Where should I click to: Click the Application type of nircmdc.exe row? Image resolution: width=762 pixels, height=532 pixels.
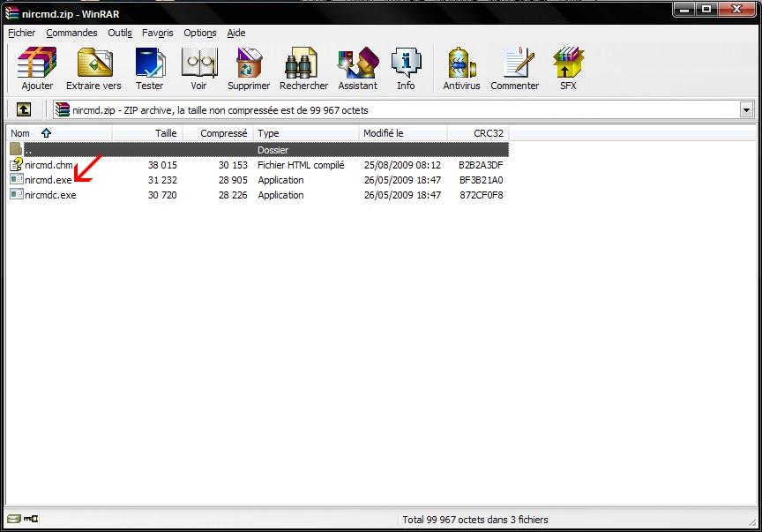tap(280, 195)
